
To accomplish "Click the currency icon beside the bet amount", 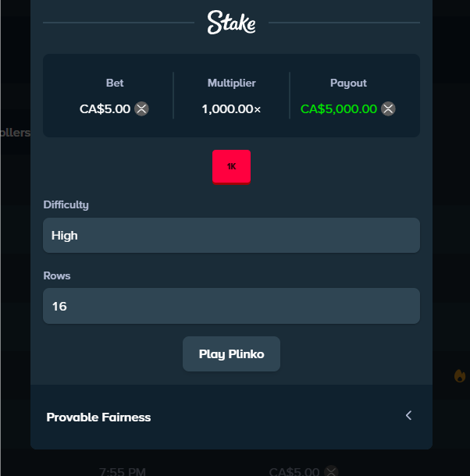I will (x=141, y=109).
